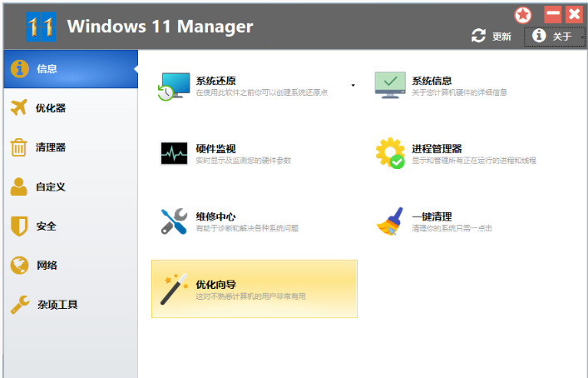This screenshot has width=588, height=378.
Task: Click the red star badge icon in title bar
Action: pos(522,15)
